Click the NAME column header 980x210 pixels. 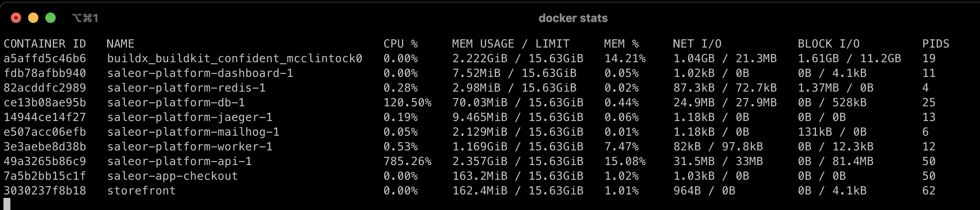tap(120, 44)
